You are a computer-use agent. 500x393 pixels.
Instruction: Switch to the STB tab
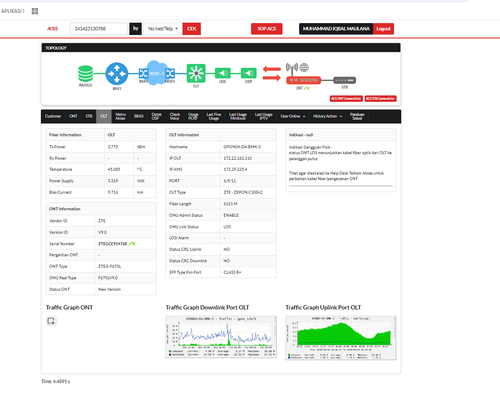point(89,116)
